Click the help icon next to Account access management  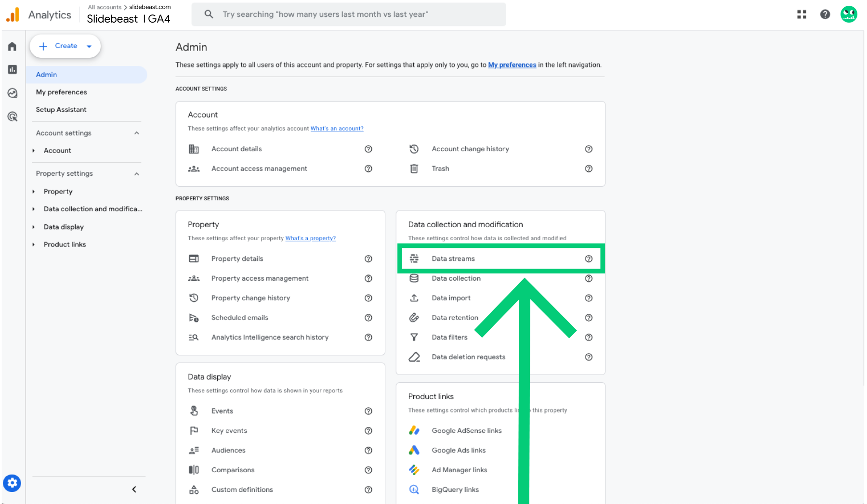click(x=368, y=168)
